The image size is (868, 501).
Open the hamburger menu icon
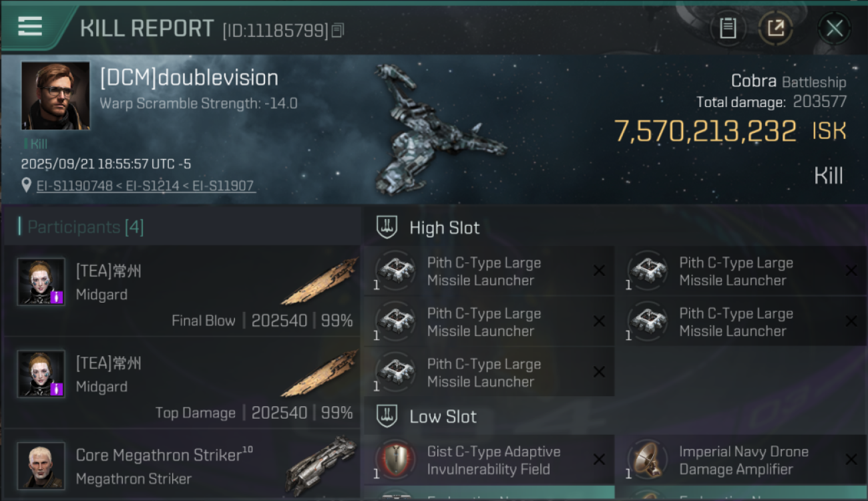click(x=30, y=27)
